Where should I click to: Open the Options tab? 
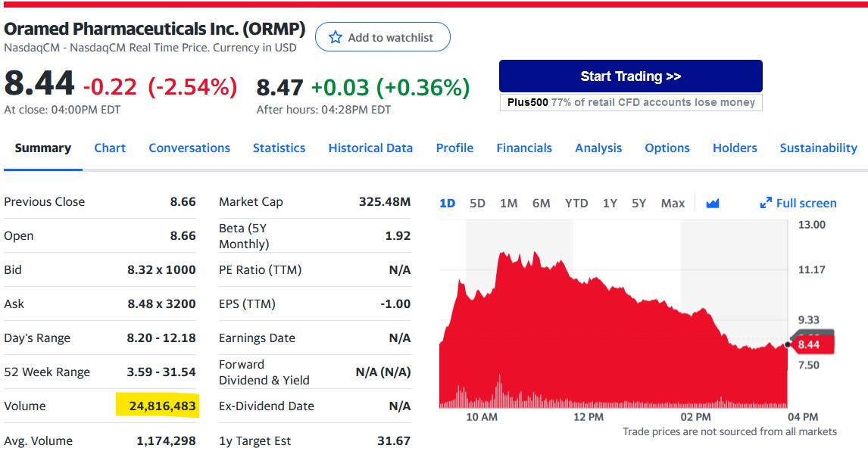(667, 148)
